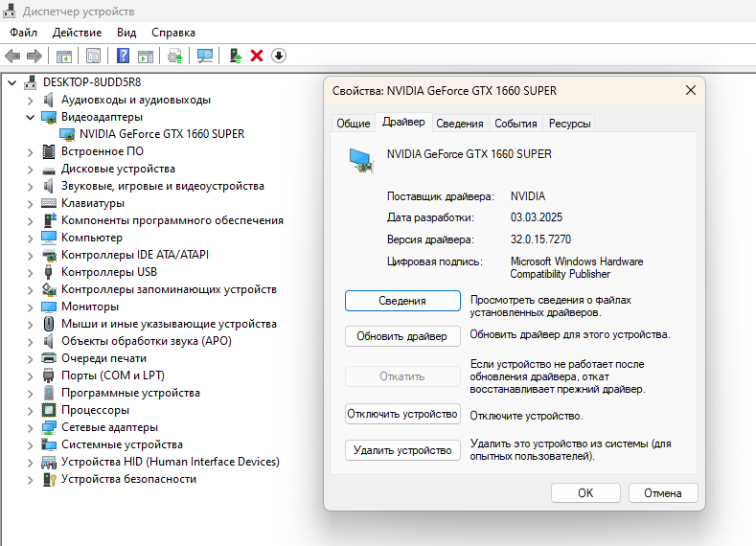The height and width of the screenshot is (546, 756).
Task: Click the Очереди печати printer icon
Action: (x=49, y=358)
